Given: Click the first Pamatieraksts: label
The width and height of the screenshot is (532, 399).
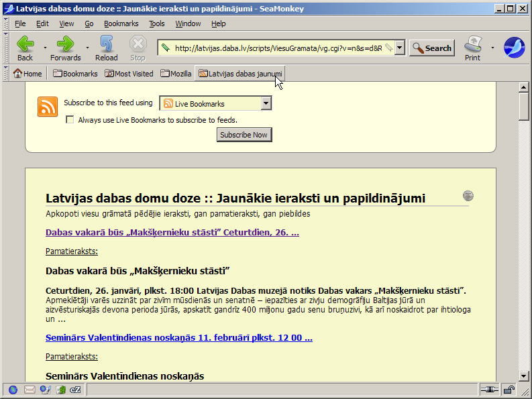Looking at the screenshot, I should coord(72,251).
